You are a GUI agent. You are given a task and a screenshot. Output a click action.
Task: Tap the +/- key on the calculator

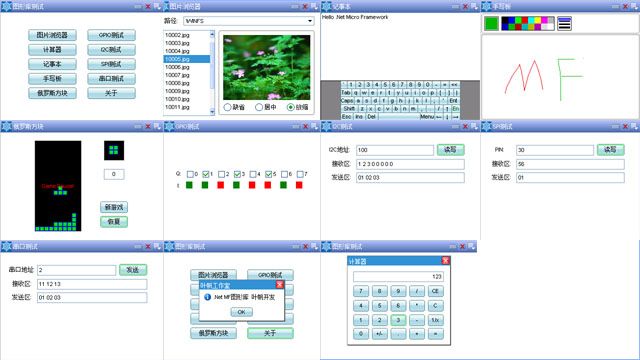pos(379,334)
